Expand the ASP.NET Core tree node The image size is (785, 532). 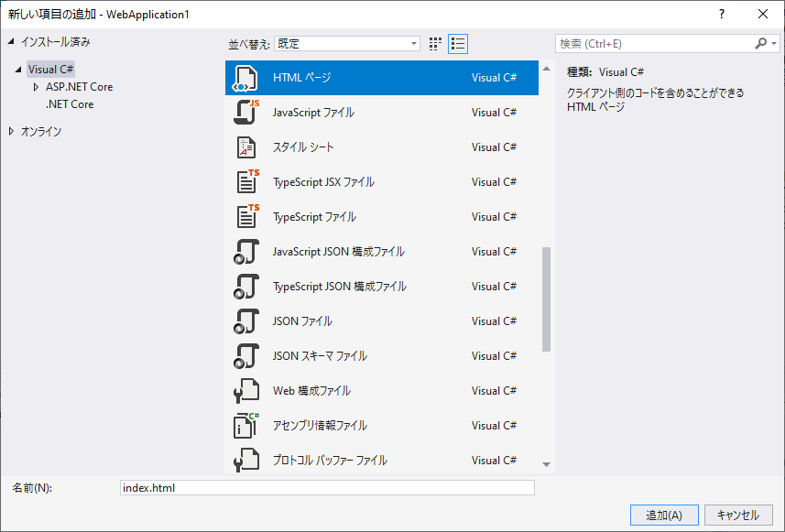pyautogui.click(x=36, y=87)
